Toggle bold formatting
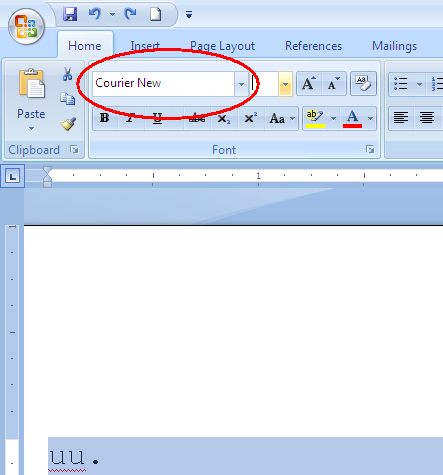The height and width of the screenshot is (475, 443). click(105, 118)
